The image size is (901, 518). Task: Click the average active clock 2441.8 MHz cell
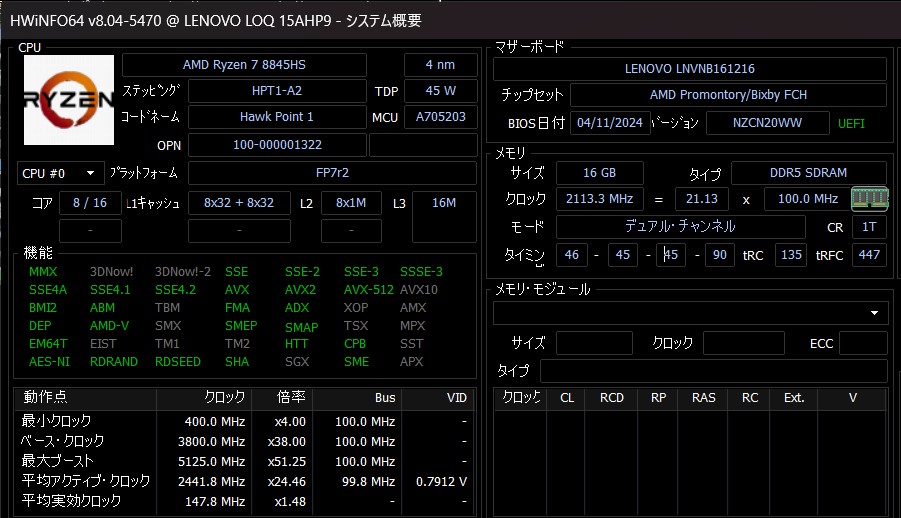[211, 482]
